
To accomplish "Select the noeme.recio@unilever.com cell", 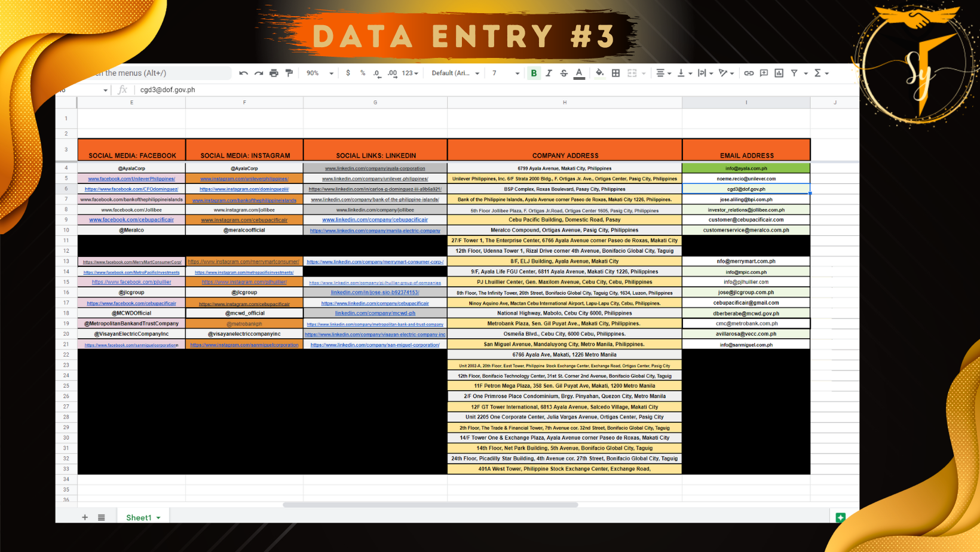I will [x=746, y=179].
